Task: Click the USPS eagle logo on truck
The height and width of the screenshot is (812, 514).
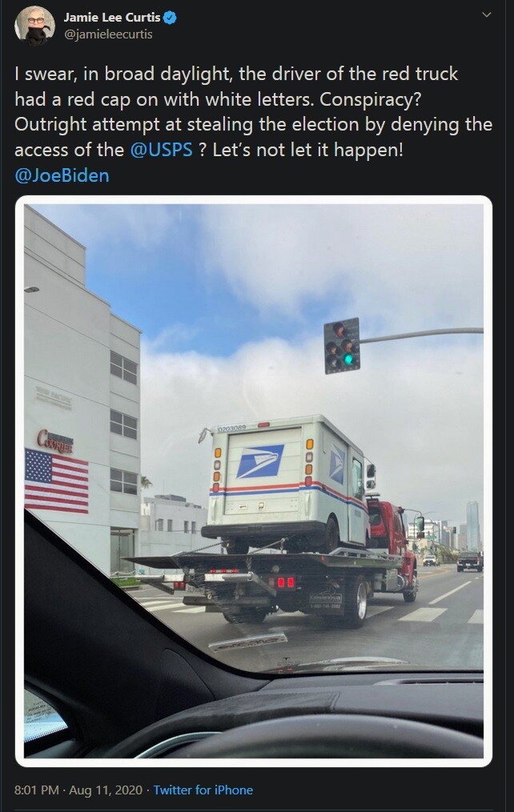Action: (260, 461)
